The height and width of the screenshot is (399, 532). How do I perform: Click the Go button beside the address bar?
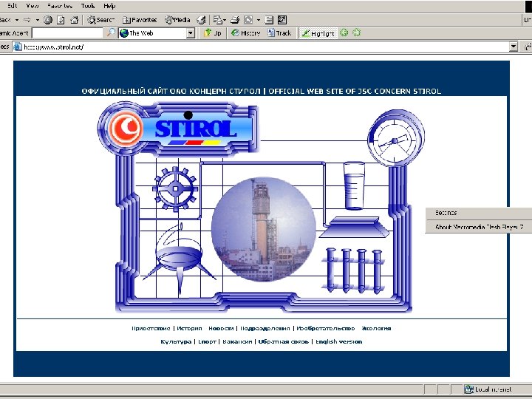528,47
